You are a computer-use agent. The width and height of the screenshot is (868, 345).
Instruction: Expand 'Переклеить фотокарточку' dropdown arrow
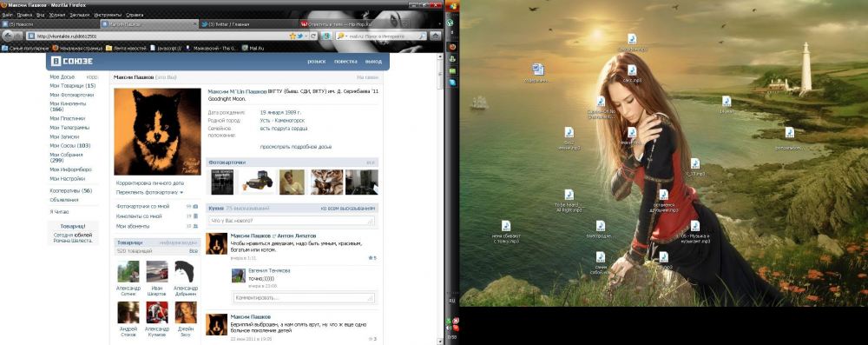point(181,192)
